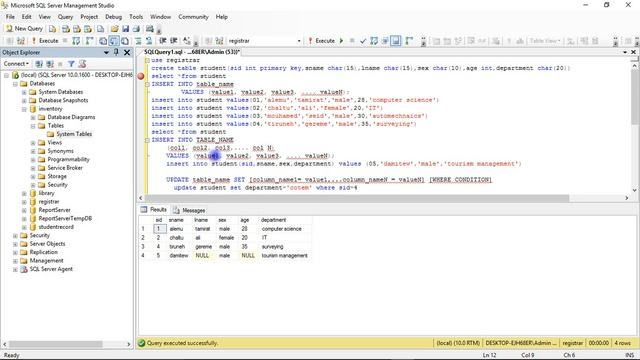This screenshot has height=360, width=640.
Task: Toggle Include Actual Execution Plan icon
Action: click(409, 41)
